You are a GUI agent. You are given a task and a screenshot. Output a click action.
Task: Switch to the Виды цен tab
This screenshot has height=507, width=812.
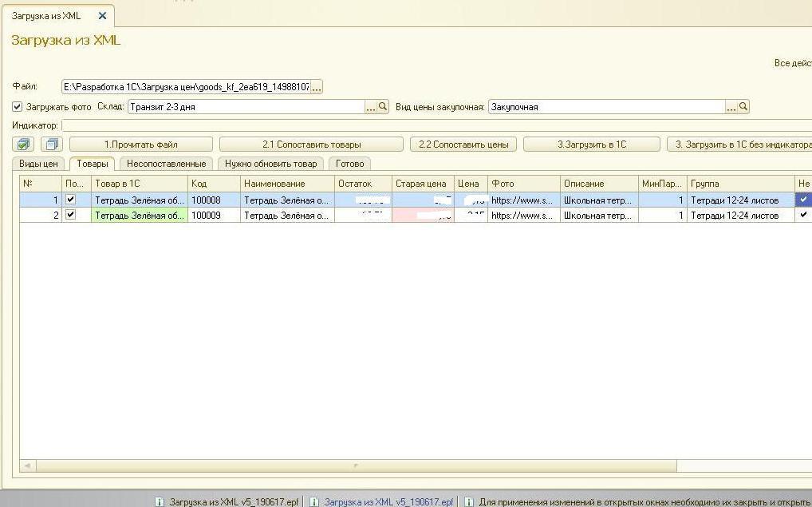(x=38, y=164)
